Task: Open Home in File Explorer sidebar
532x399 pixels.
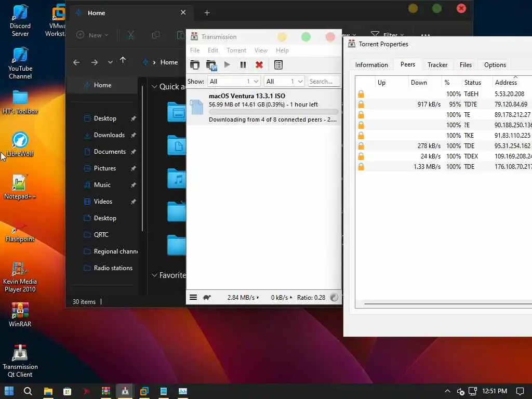Action: click(x=102, y=85)
